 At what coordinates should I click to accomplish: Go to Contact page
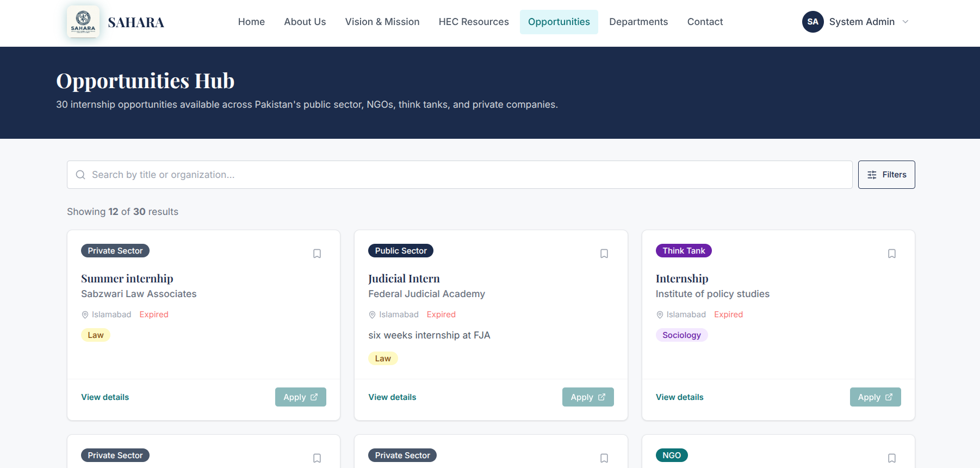(x=705, y=22)
